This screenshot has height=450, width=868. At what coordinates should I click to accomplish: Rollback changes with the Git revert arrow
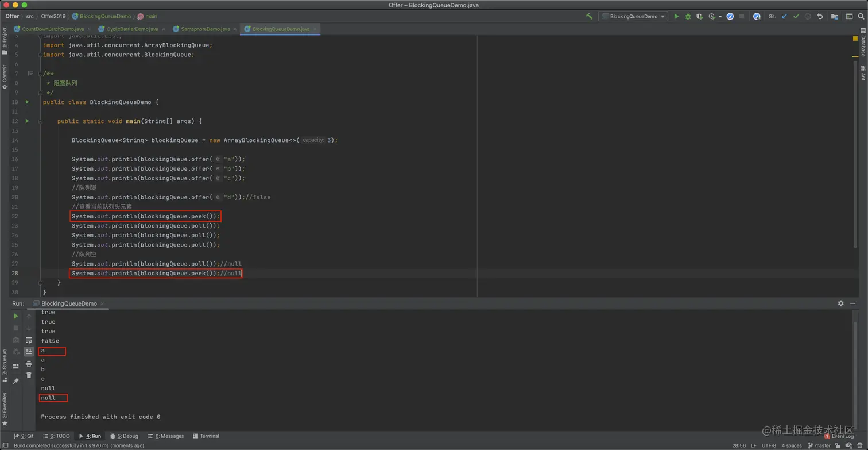point(820,17)
